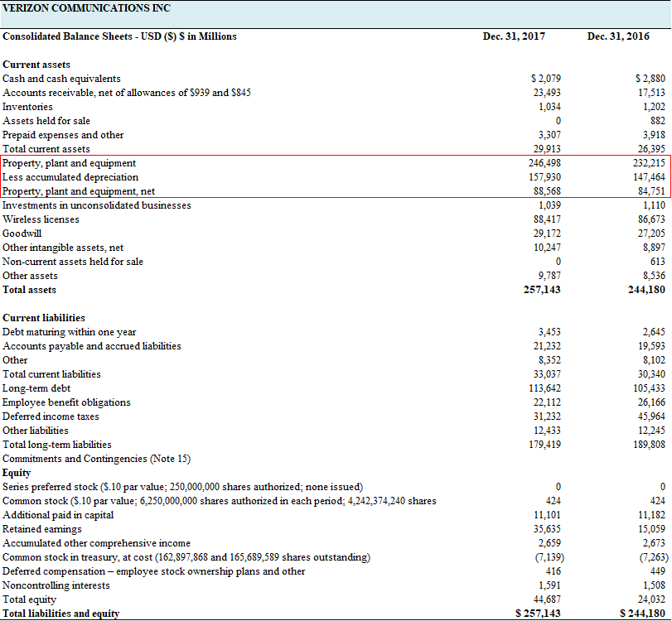Click the 'Long-term debt' row label

(36, 389)
